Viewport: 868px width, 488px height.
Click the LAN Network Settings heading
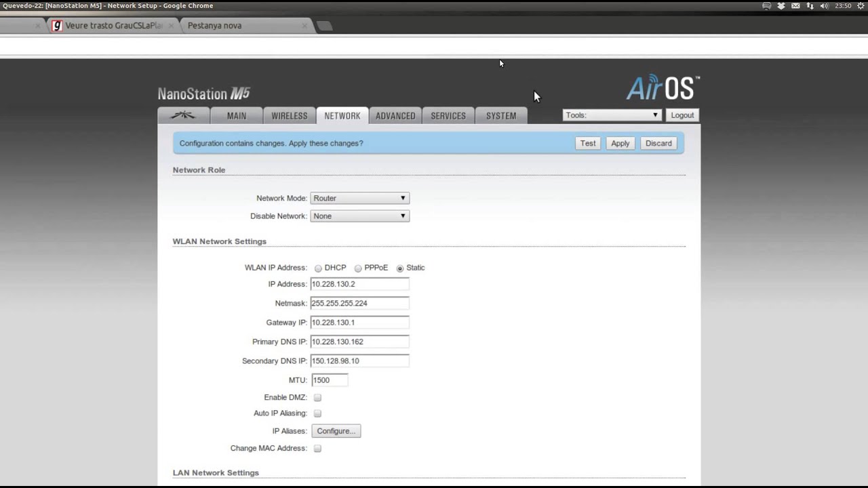coord(216,473)
